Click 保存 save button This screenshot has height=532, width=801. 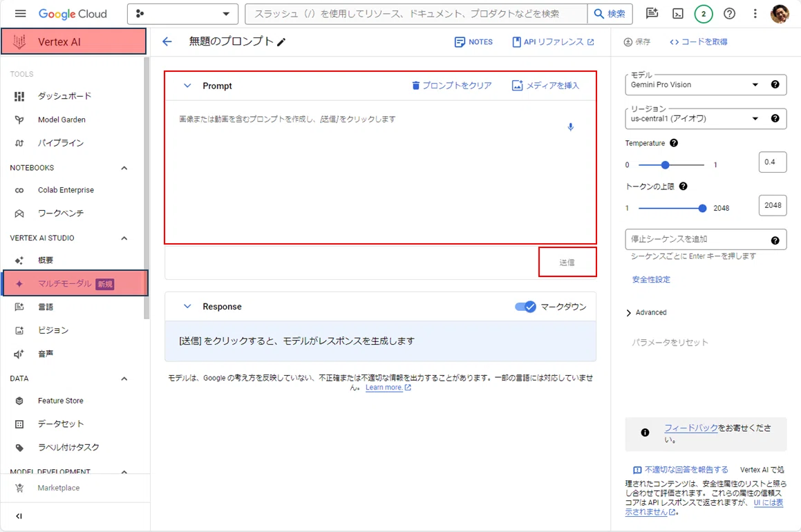637,42
